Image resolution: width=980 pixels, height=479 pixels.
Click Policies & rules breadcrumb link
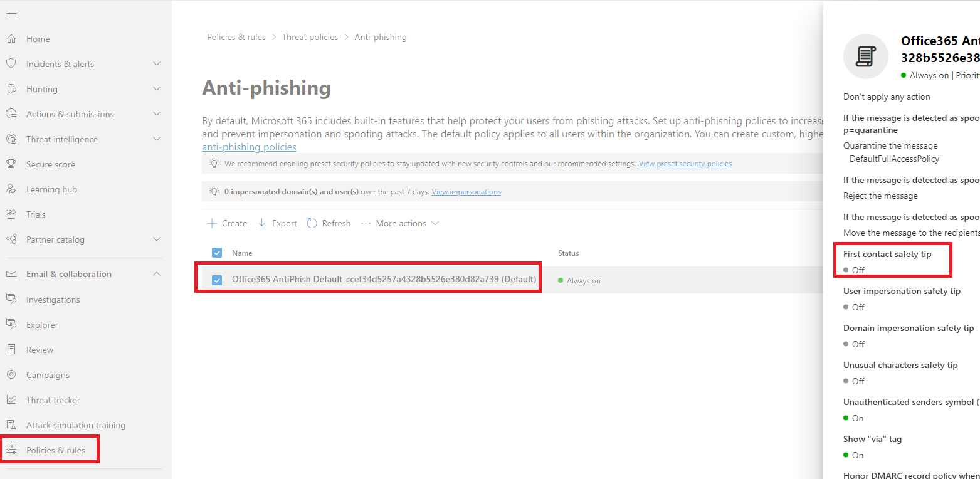tap(236, 37)
